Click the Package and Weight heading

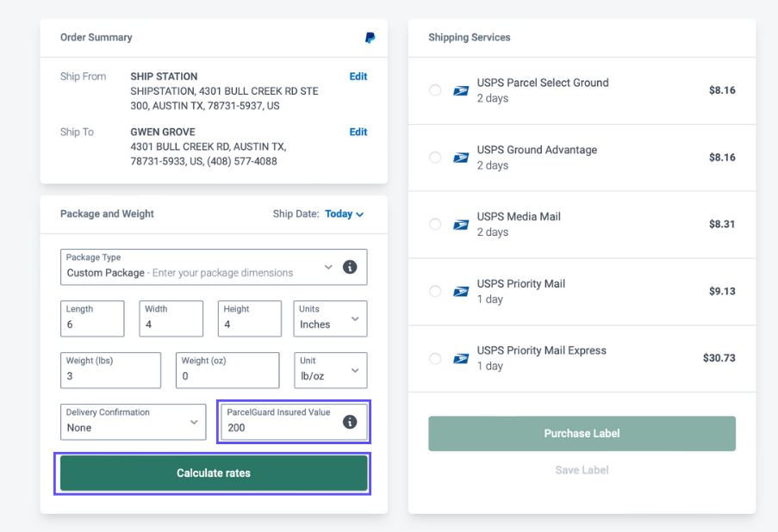coord(107,213)
